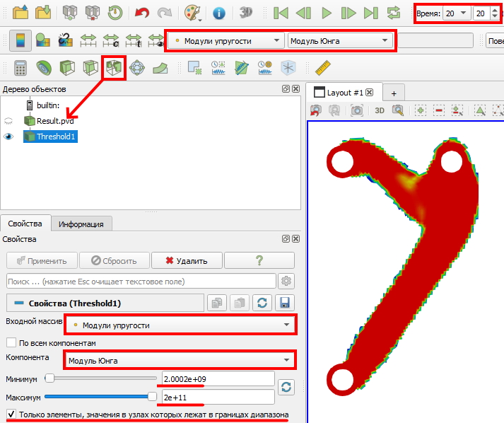
Task: Click the save data folder icon
Action: 43,13
